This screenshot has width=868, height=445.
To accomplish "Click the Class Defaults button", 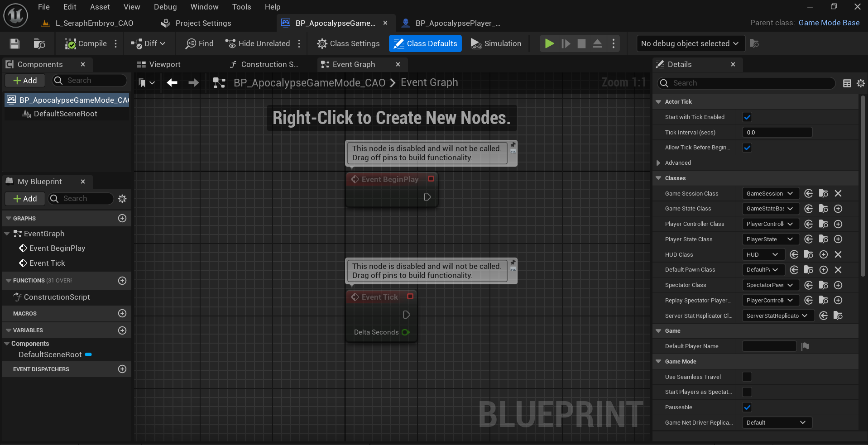I will pyautogui.click(x=425, y=43).
